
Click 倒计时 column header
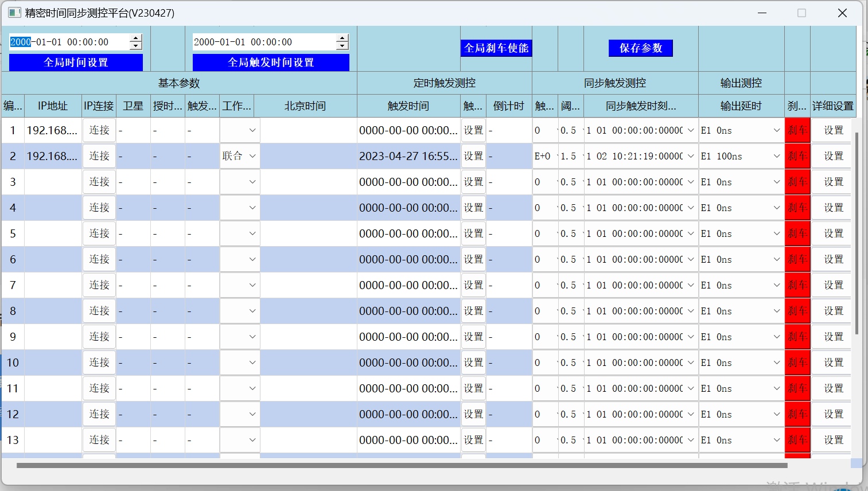coord(509,106)
